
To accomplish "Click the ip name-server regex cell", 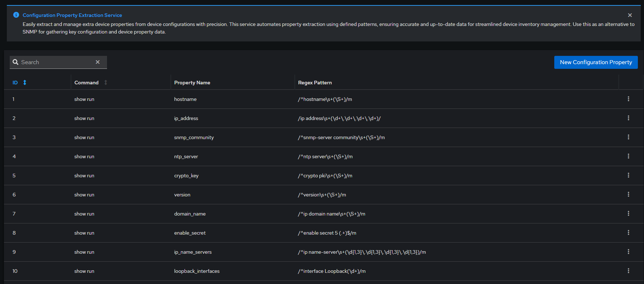I will point(362,252).
